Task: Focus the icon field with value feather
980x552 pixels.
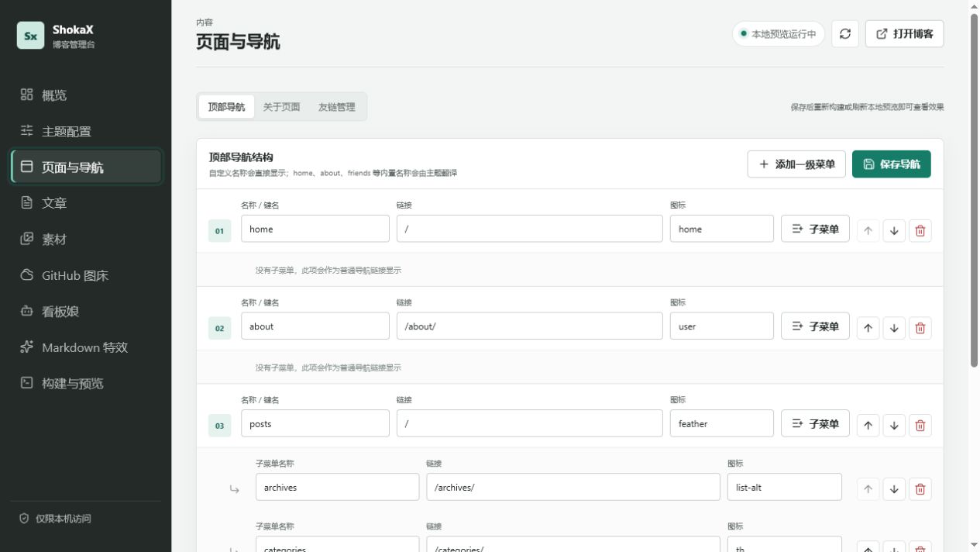Action: pos(722,424)
